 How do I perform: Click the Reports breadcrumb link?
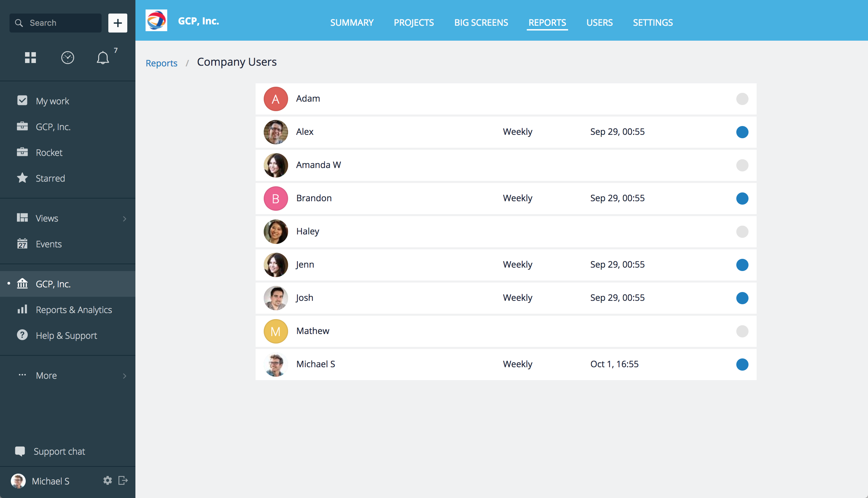point(161,63)
